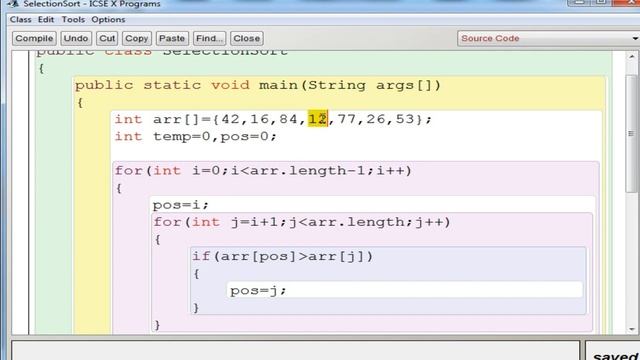640x360 pixels.
Task: Click the vertical scrollbar thumb
Action: [632, 133]
